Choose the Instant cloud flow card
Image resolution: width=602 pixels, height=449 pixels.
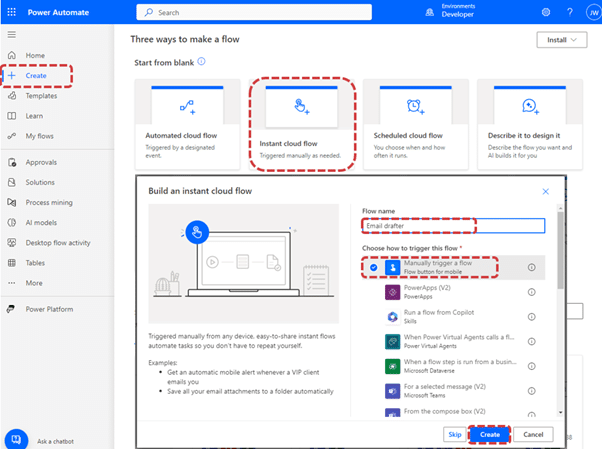(302, 124)
